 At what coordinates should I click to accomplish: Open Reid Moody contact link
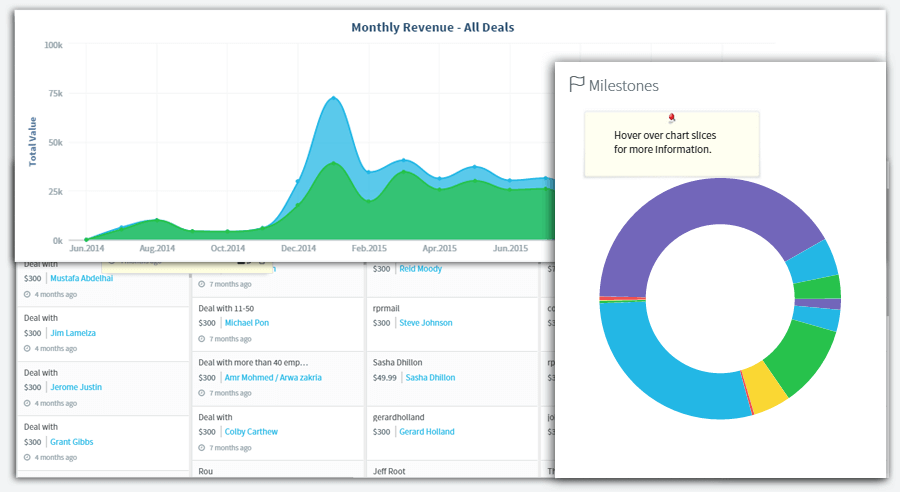pos(420,269)
